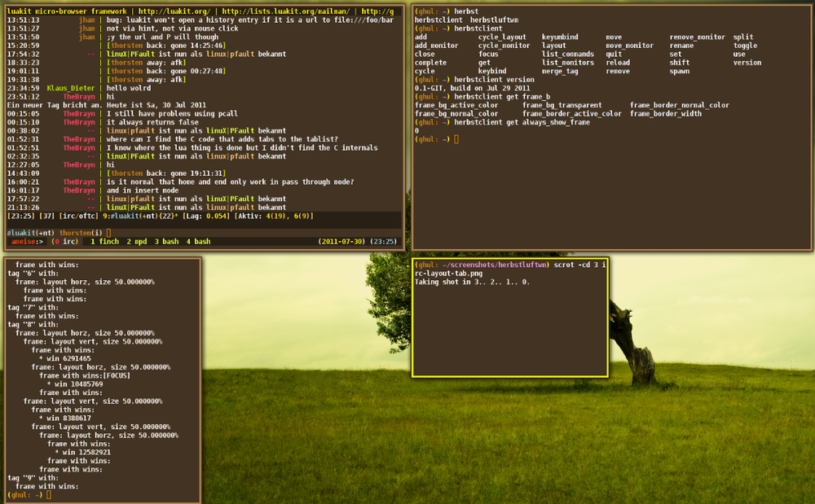Click the 13:51:50 timestamp
The width and height of the screenshot is (815, 504).
tap(23, 37)
